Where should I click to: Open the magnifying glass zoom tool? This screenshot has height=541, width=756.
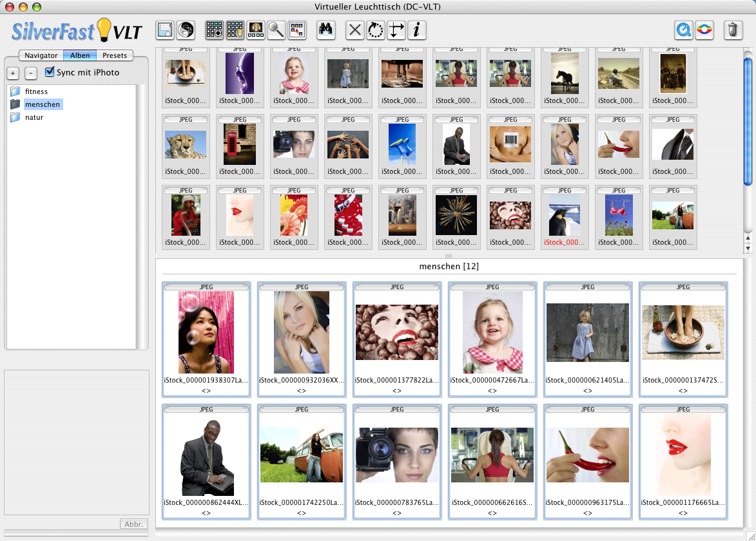pos(276,30)
